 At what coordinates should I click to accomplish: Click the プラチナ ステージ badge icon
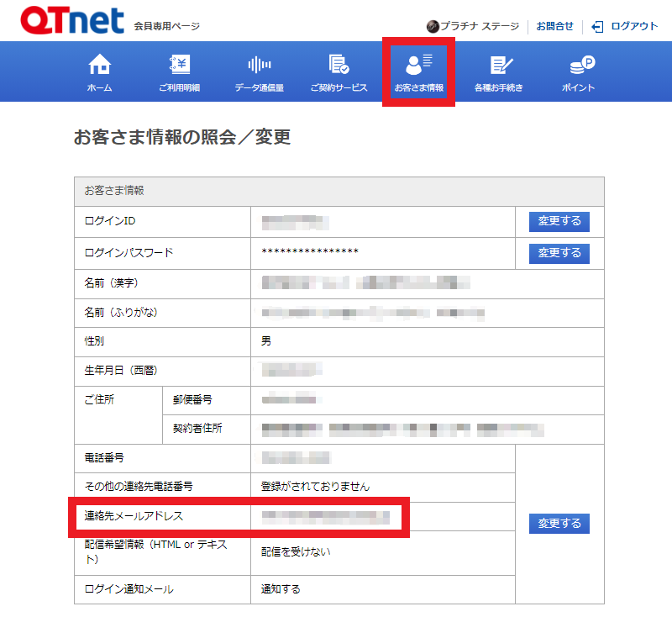click(433, 27)
